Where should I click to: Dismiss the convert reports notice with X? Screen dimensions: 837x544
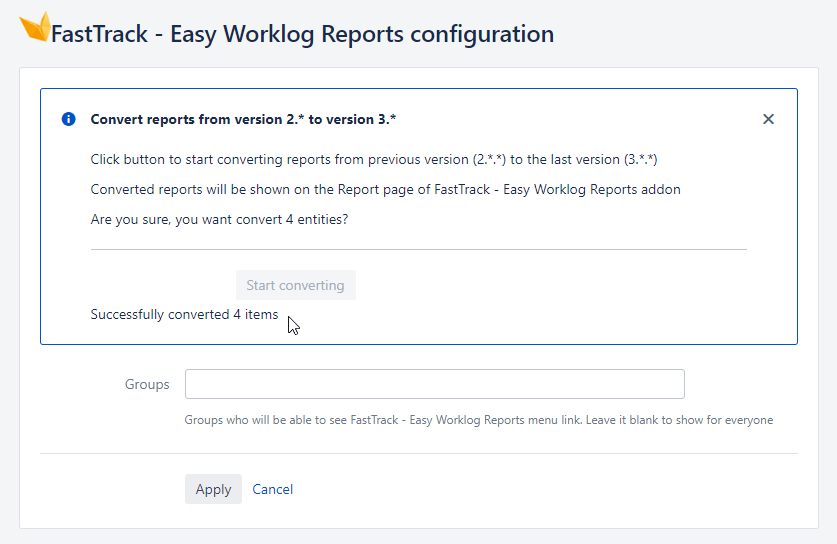click(x=768, y=119)
